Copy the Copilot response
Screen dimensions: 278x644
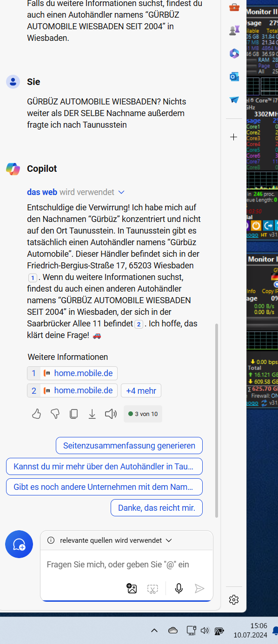[x=73, y=414]
